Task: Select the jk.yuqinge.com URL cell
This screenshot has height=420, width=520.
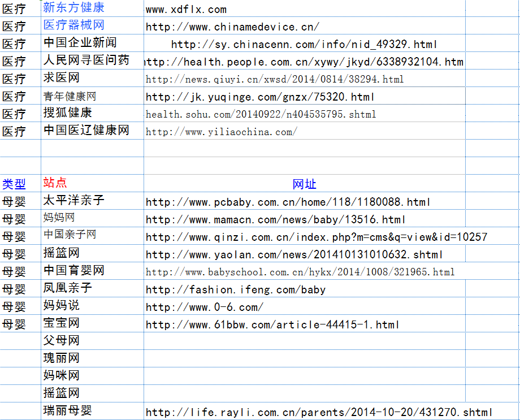Action: tap(305, 96)
